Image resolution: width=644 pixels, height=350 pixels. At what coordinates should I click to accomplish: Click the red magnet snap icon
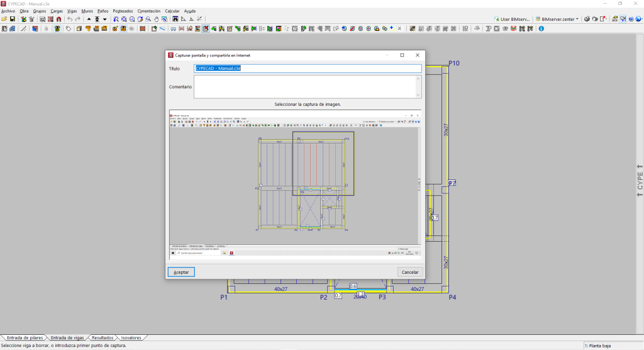tap(58, 20)
